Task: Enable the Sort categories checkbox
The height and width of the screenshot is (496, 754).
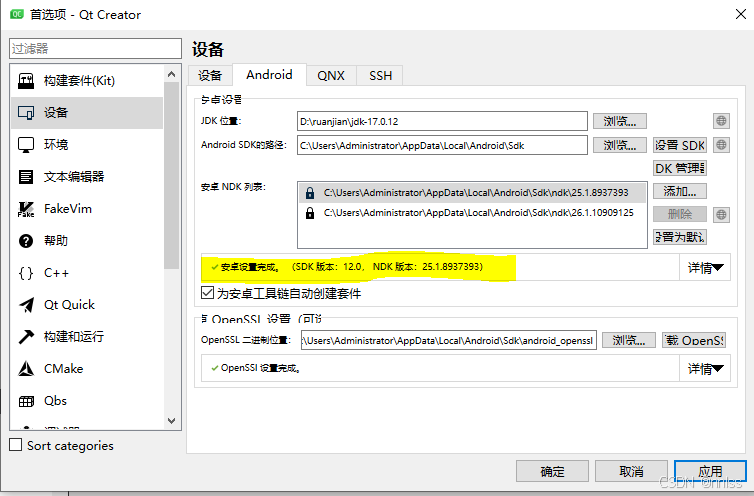Action: pyautogui.click(x=15, y=445)
